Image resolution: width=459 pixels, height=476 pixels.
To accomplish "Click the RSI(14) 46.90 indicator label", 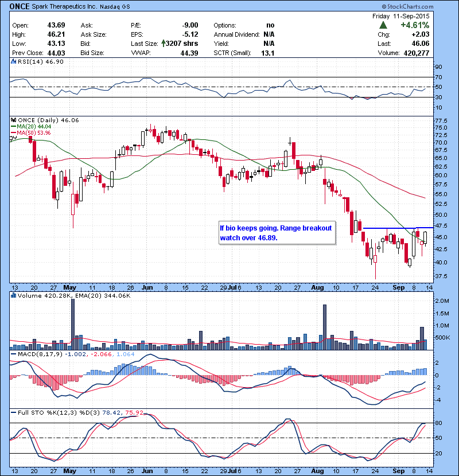I will point(41,61).
